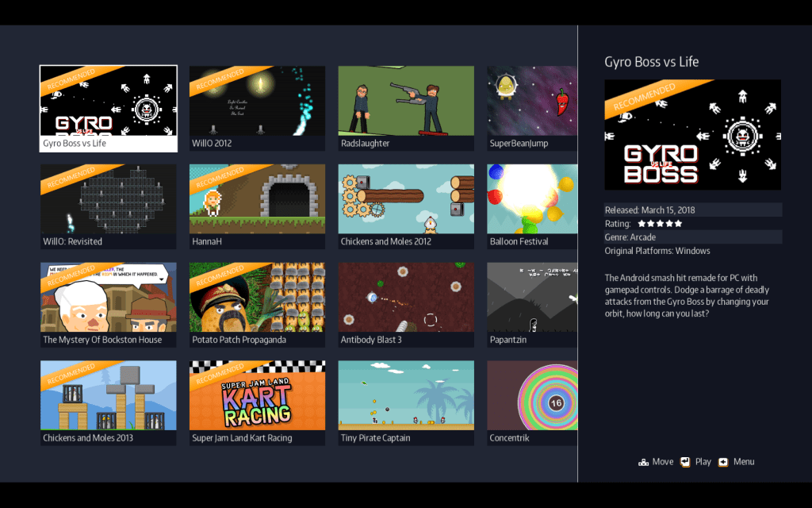Pick the Chickens and Moles 2012 tile

[406, 206]
